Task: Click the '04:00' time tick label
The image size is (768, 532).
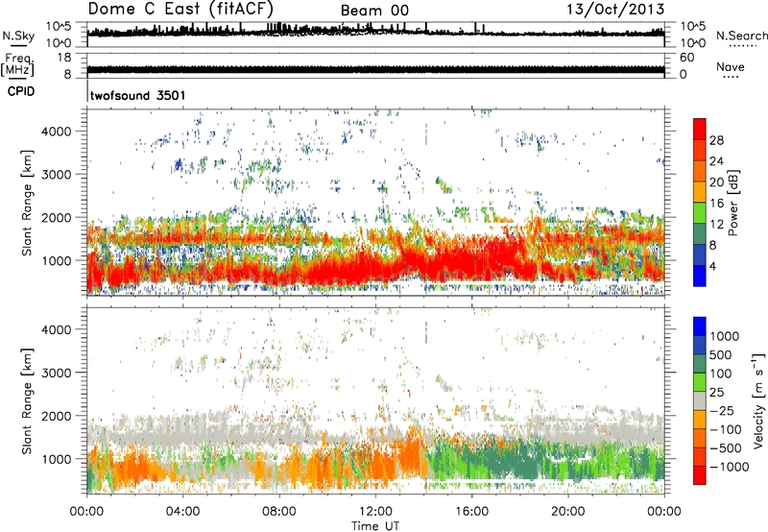Action: click(182, 512)
